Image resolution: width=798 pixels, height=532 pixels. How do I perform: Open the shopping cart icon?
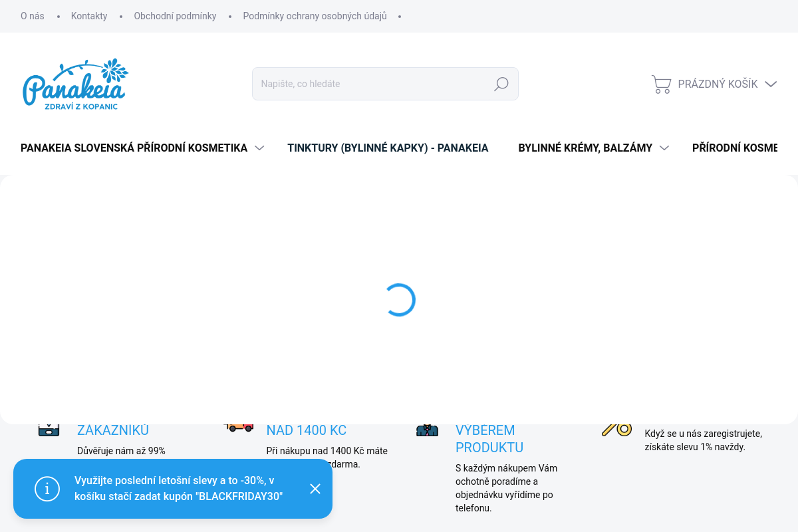[661, 84]
